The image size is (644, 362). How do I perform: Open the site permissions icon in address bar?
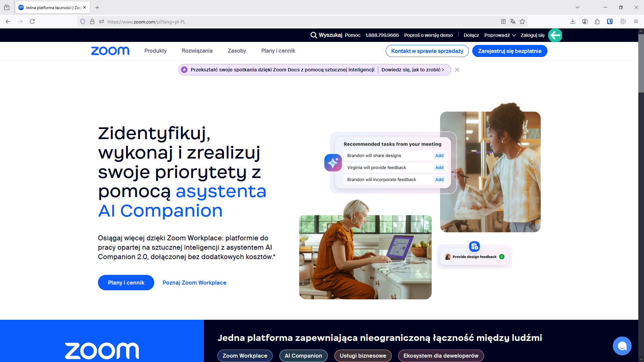pos(102,22)
